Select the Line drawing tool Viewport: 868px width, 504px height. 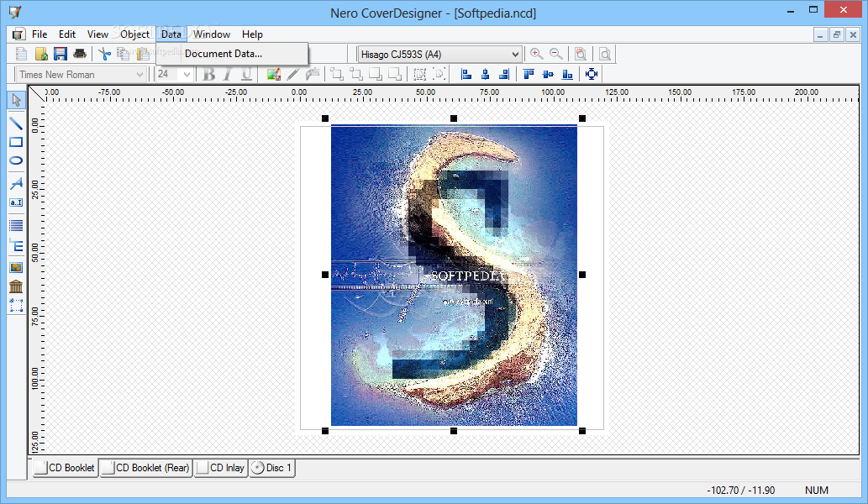coord(16,123)
